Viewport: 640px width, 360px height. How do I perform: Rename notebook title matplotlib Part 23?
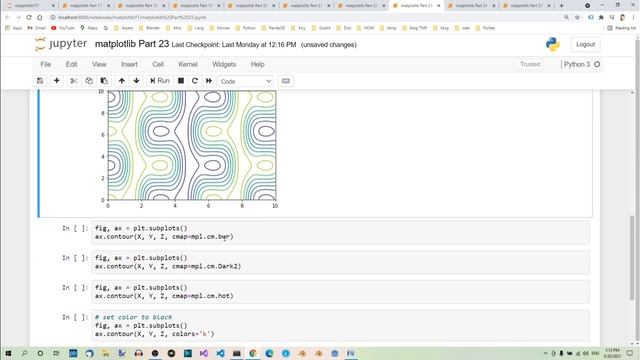pos(132,44)
